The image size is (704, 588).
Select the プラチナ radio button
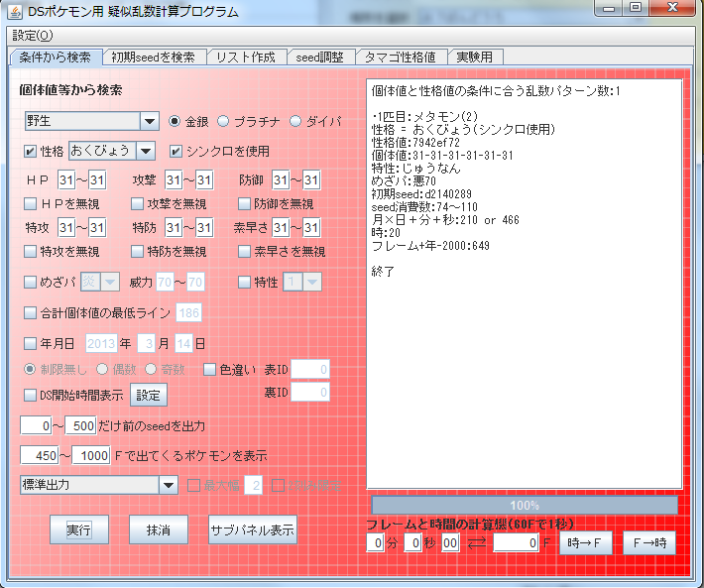[x=223, y=121]
